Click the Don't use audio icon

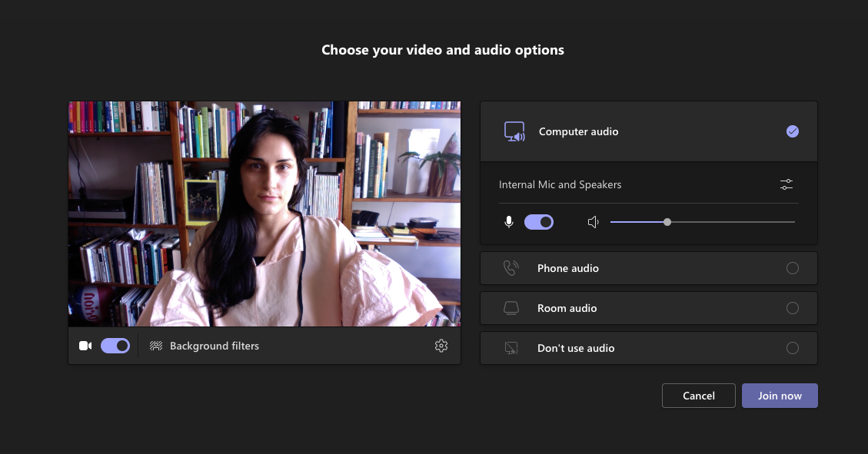pyautogui.click(x=511, y=348)
